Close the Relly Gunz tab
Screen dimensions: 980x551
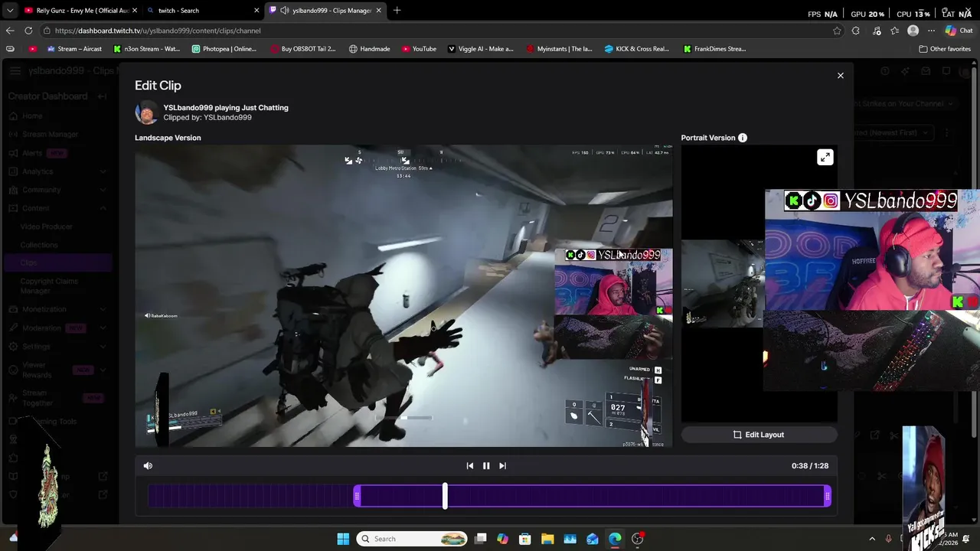point(135,11)
